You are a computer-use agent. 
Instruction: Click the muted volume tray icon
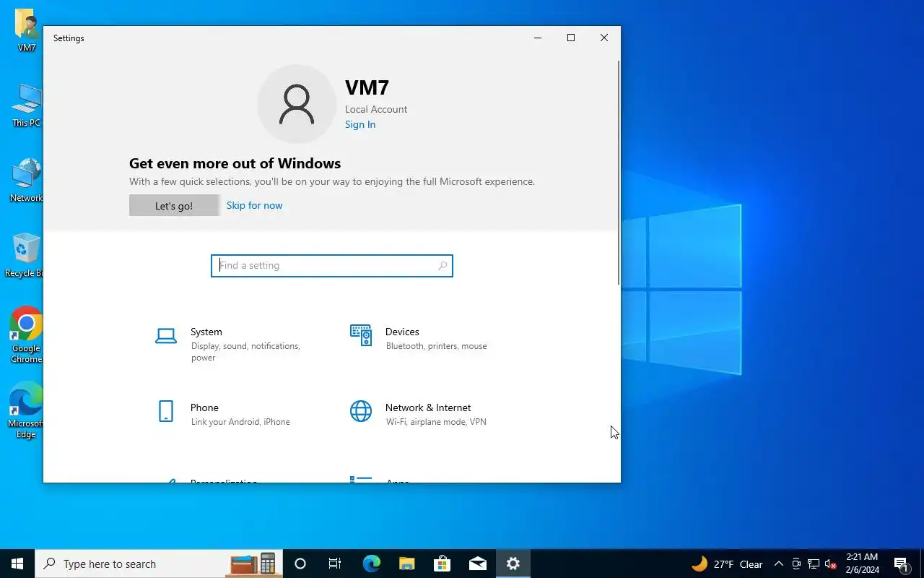pyautogui.click(x=831, y=564)
